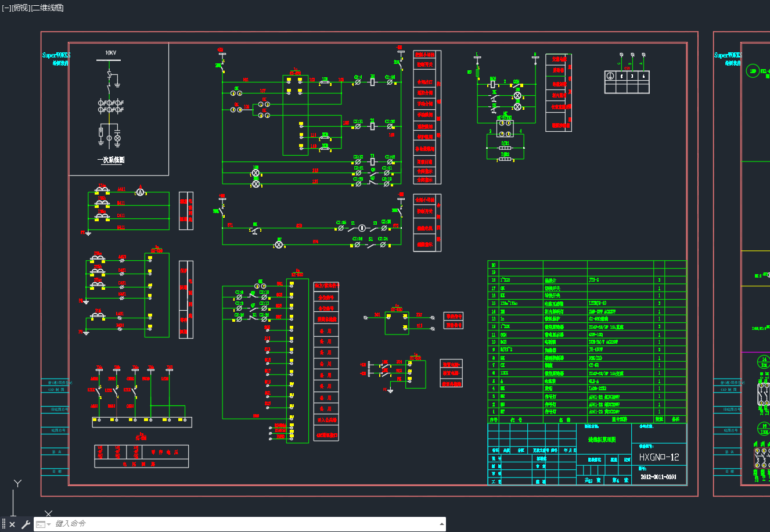Open command line customize wrench
Viewport: 770px width, 532px height.
pos(26,524)
